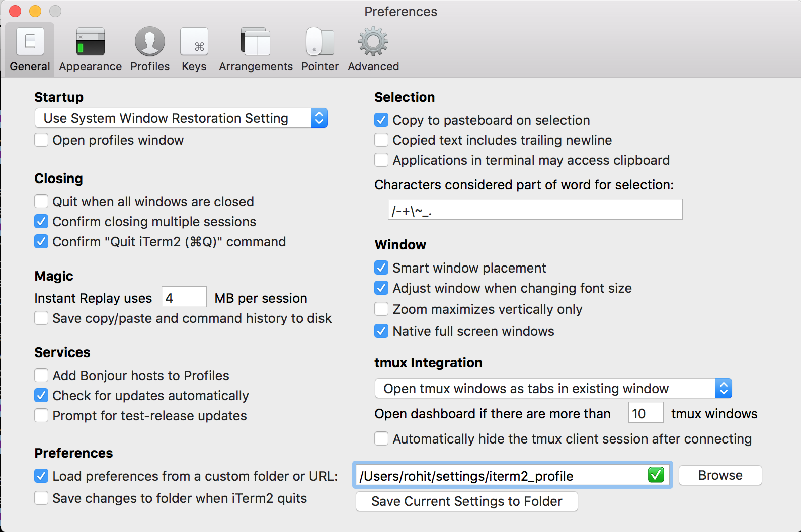Enable Save changes to folder when iTerm2 quits
The height and width of the screenshot is (532, 801).
pyautogui.click(x=41, y=498)
